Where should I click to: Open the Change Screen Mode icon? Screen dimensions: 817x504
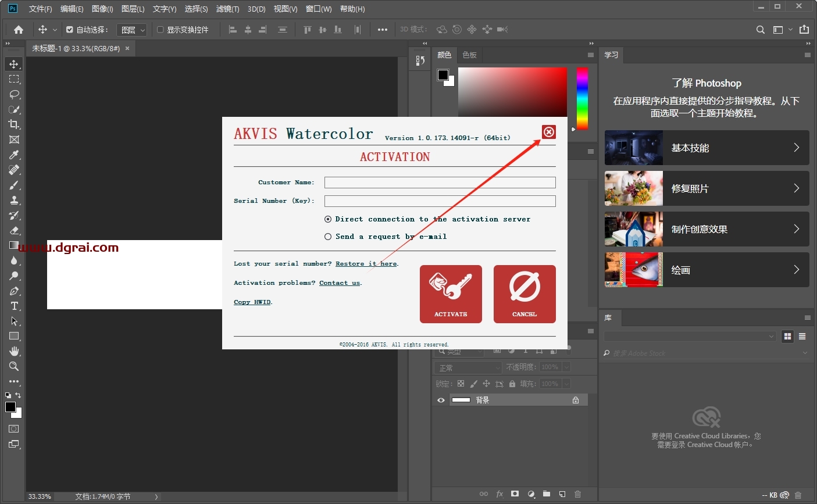14,444
